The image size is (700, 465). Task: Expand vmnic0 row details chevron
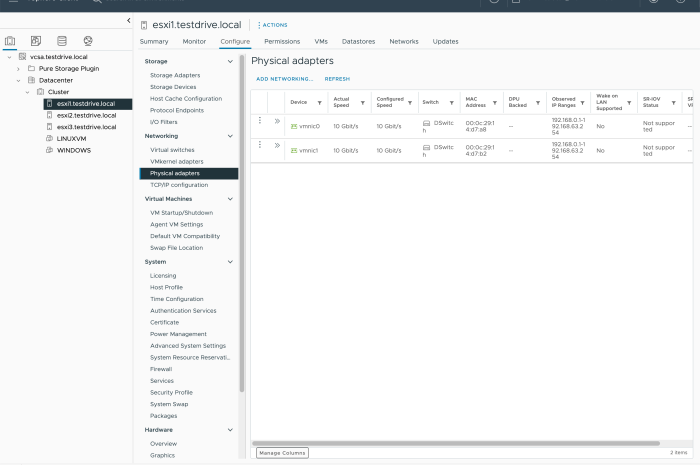277,121
